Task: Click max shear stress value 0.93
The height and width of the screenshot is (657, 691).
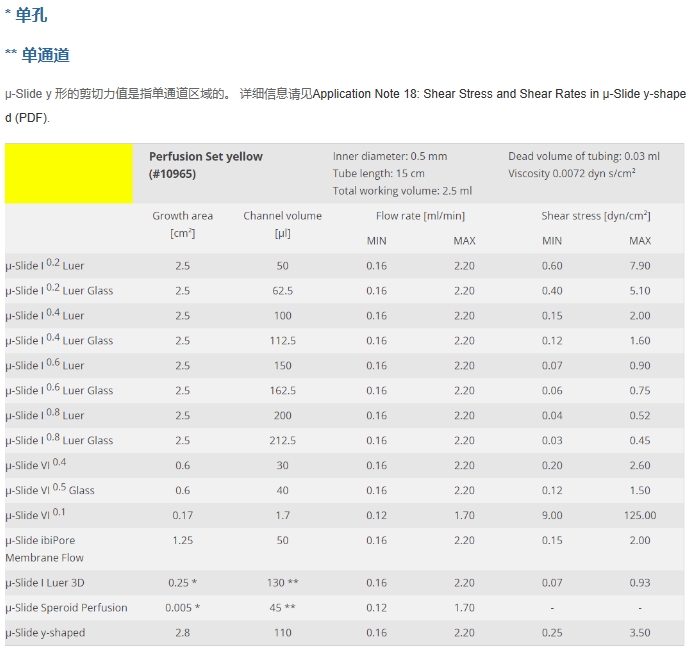Action: 640,583
